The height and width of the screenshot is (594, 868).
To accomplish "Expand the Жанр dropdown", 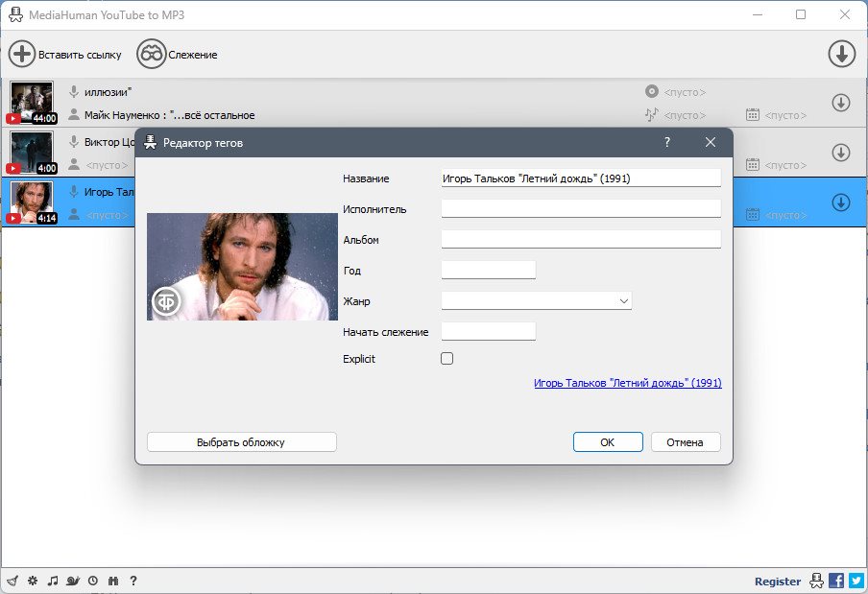I will click(x=537, y=301).
